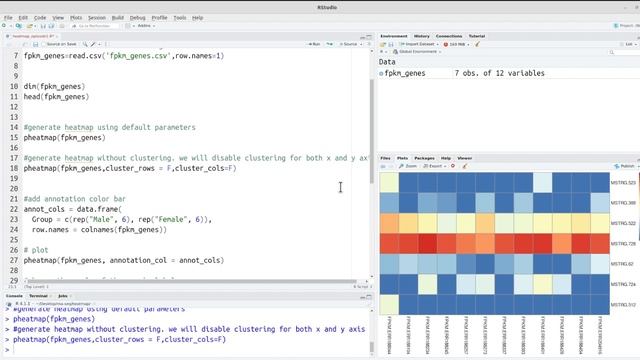Open the List view mode dropdown
The image size is (640, 360).
click(x=629, y=44)
